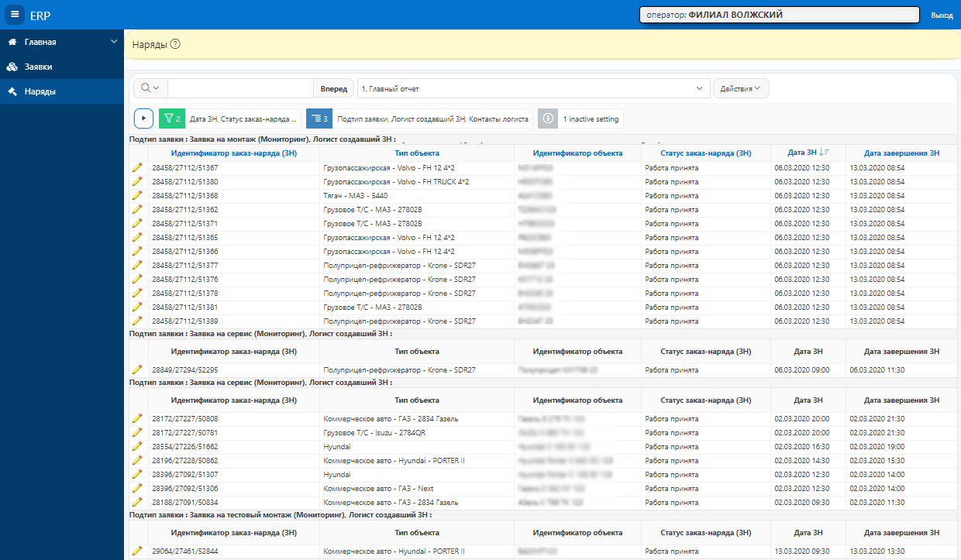
Task: Open the search column selector magnifier
Action: point(150,88)
